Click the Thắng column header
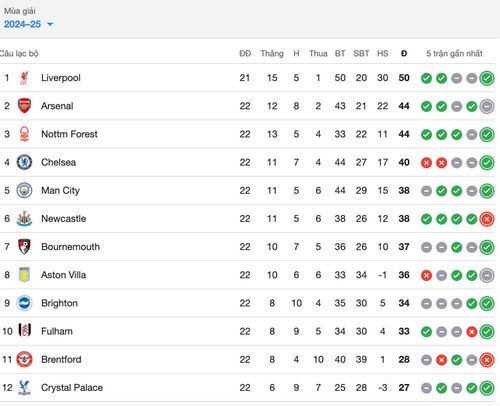500x406 pixels. pos(272,53)
